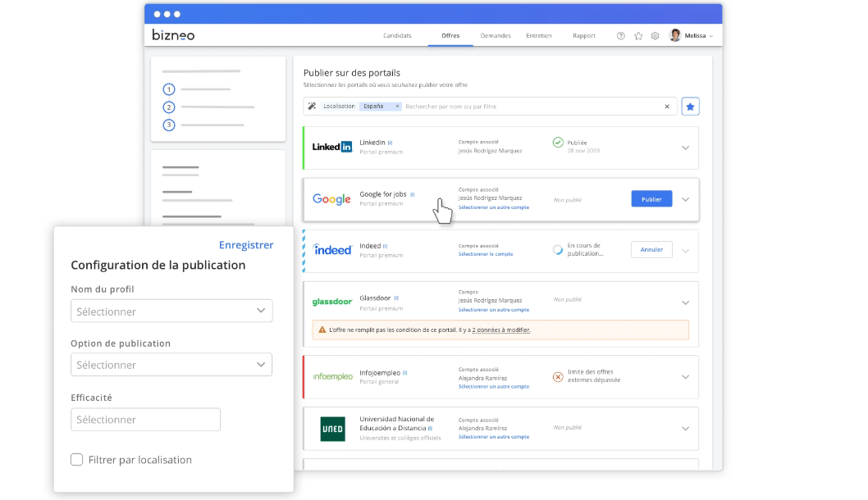Select the Glassdoor portal logo
Viewport: 868px width, 500px height.
(x=331, y=301)
